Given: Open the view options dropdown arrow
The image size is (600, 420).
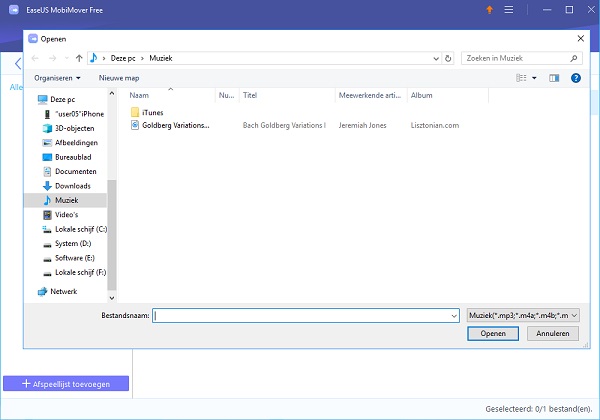Looking at the screenshot, I should [534, 77].
